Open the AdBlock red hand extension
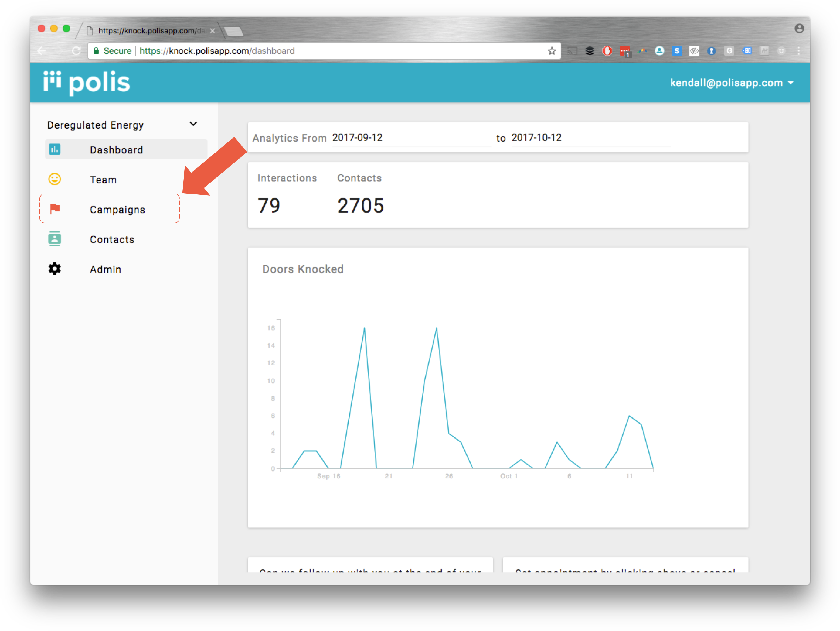This screenshot has width=840, height=631. 607,51
